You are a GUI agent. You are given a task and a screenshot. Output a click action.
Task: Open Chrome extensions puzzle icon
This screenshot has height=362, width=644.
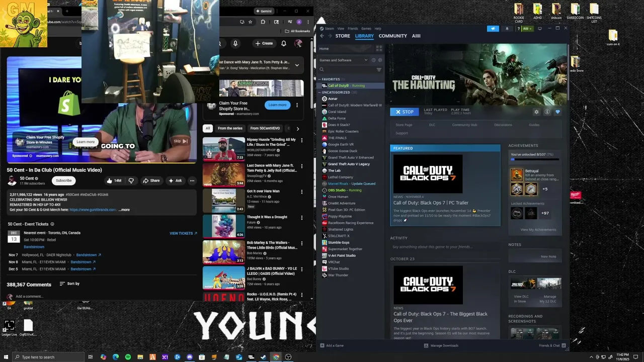(263, 22)
